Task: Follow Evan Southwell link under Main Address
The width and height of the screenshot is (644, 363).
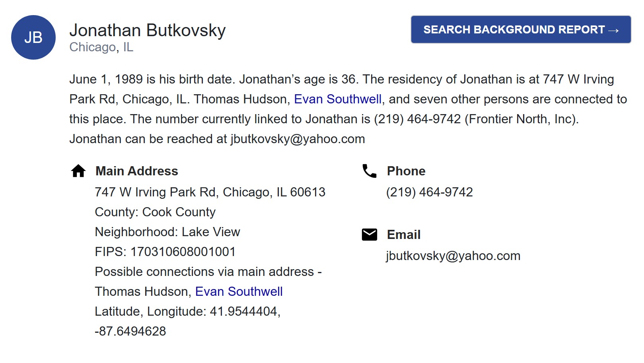Action: [239, 291]
